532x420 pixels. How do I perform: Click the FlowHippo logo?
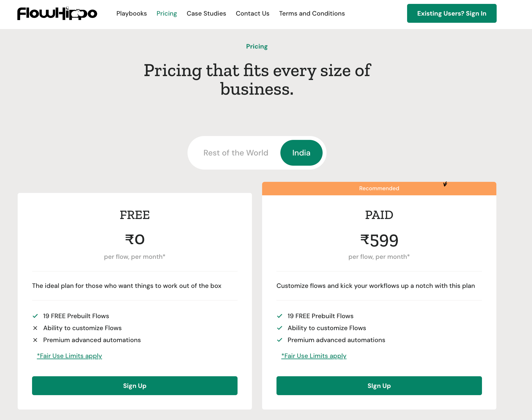pyautogui.click(x=57, y=13)
